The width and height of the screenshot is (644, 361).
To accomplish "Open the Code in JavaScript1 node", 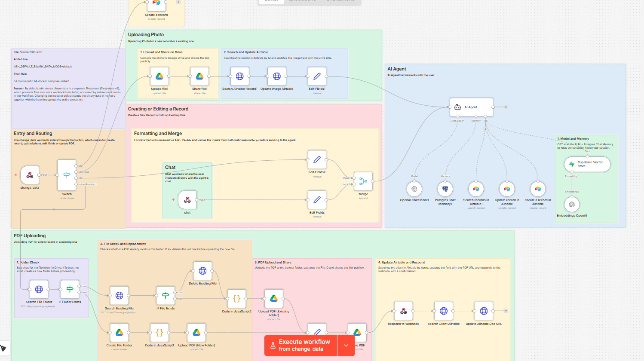I will point(159,333).
